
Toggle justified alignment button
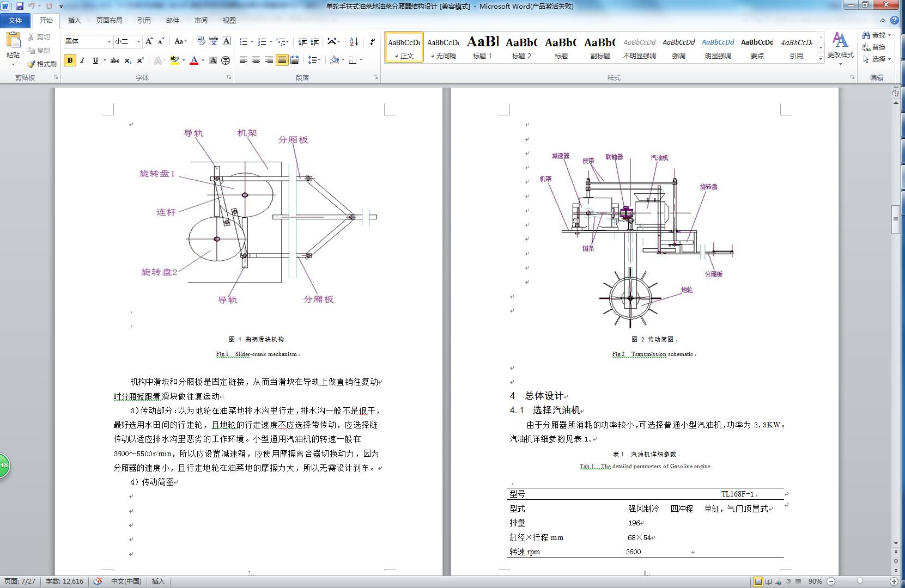point(282,60)
